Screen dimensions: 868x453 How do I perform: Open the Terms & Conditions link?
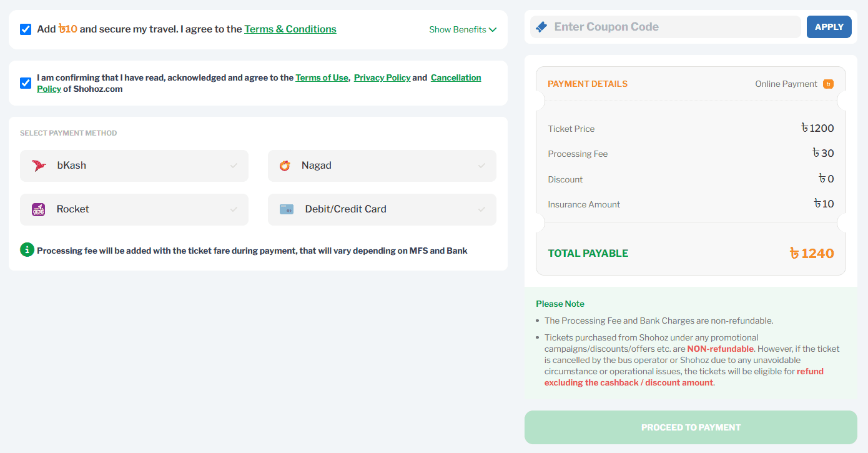290,29
